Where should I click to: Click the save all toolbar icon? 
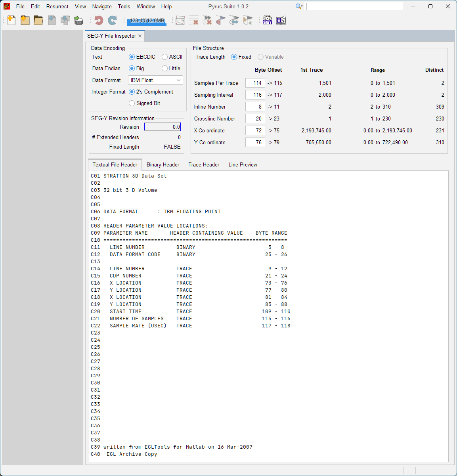coord(65,20)
